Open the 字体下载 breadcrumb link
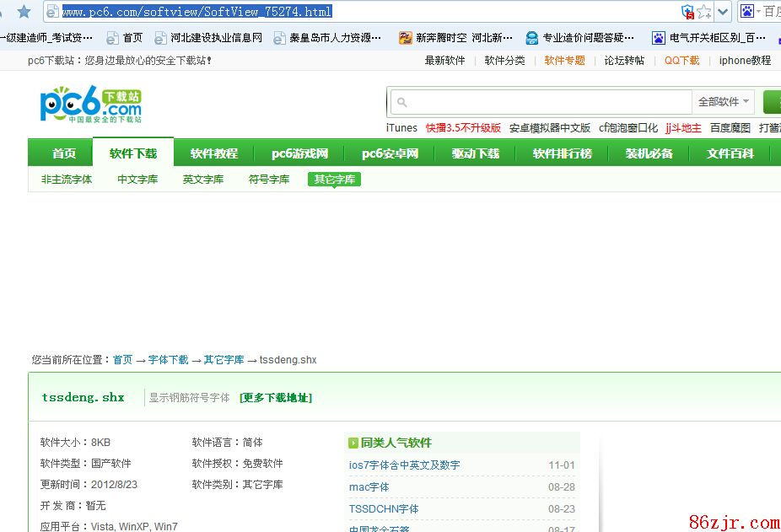781x532 pixels. 168,360
